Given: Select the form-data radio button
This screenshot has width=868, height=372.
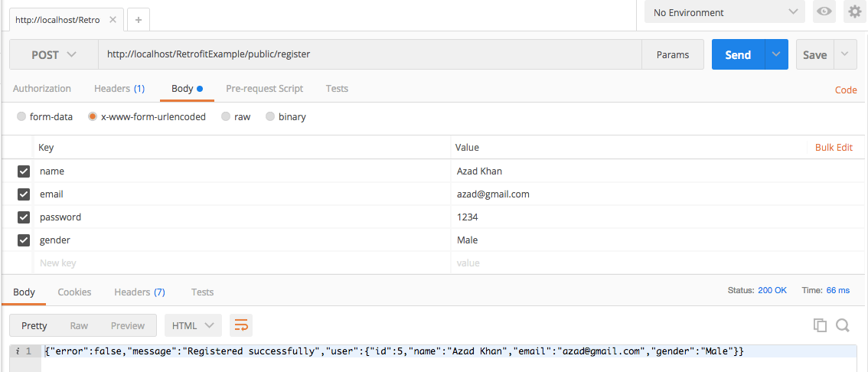Looking at the screenshot, I should tap(21, 117).
